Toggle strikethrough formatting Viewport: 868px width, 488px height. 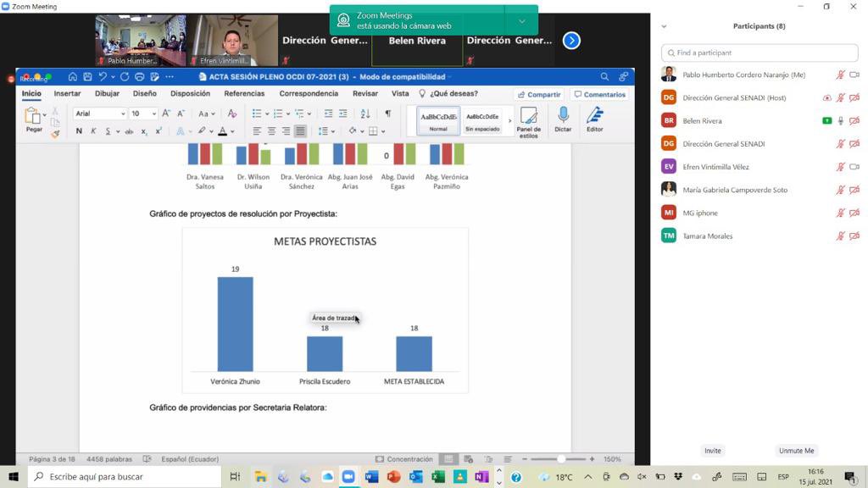coord(129,131)
